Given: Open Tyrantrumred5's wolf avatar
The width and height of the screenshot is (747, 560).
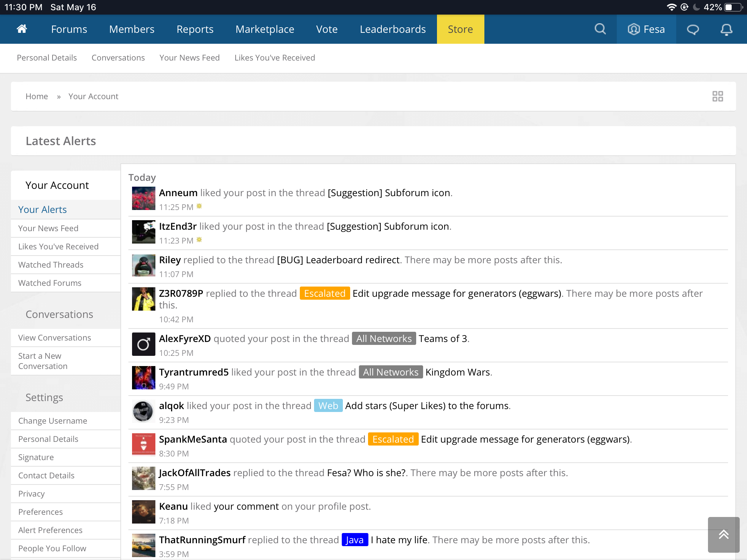Looking at the screenshot, I should click(143, 378).
